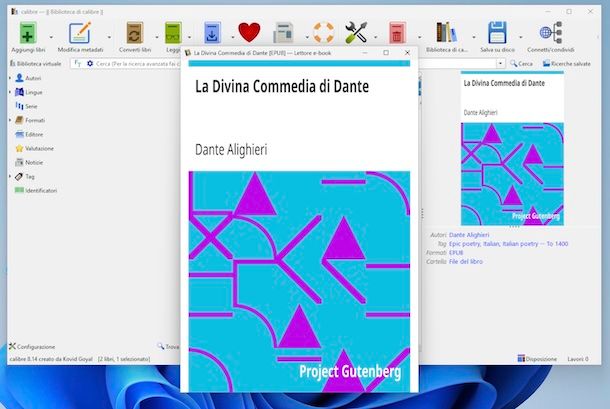This screenshot has width=610, height=409.
Task: Open Connetti/condividi toolbar icon
Action: point(551,32)
